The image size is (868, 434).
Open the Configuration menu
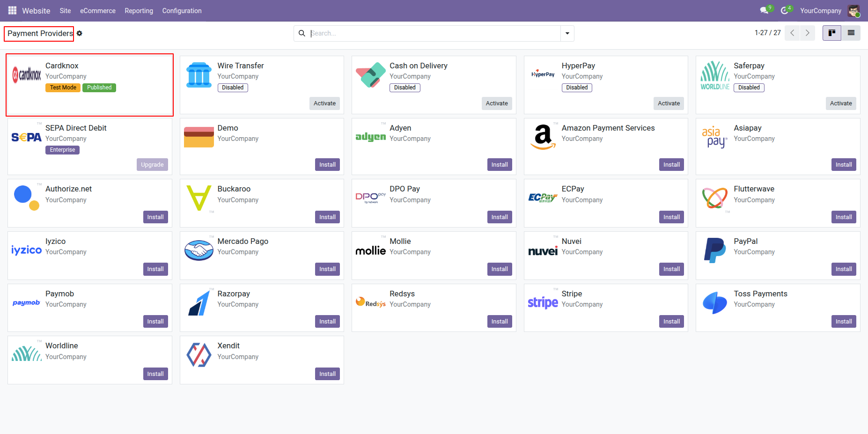coord(182,11)
